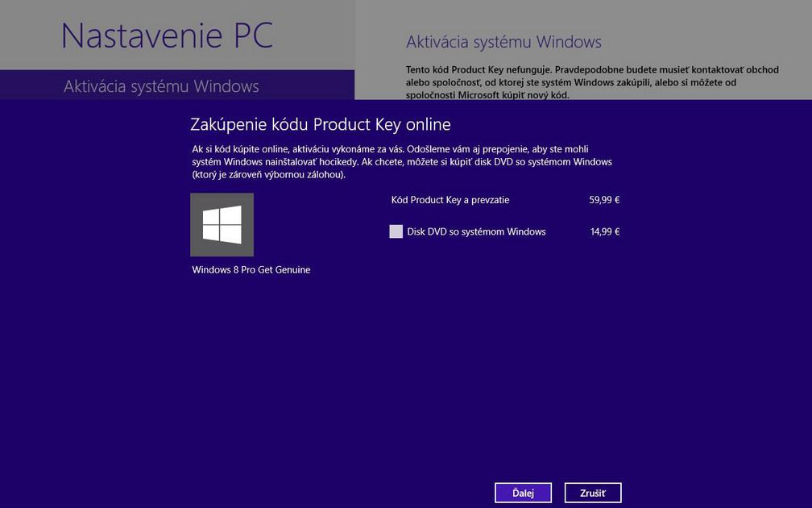Click the '(ktorý je zároveň výbornou zálohou)' text

(x=268, y=174)
